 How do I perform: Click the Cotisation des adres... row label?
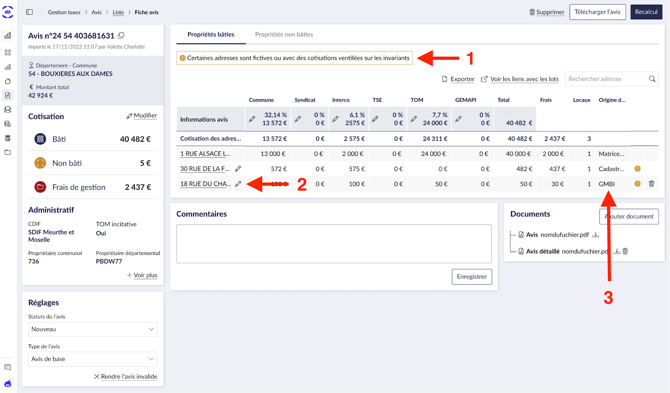[210, 138]
